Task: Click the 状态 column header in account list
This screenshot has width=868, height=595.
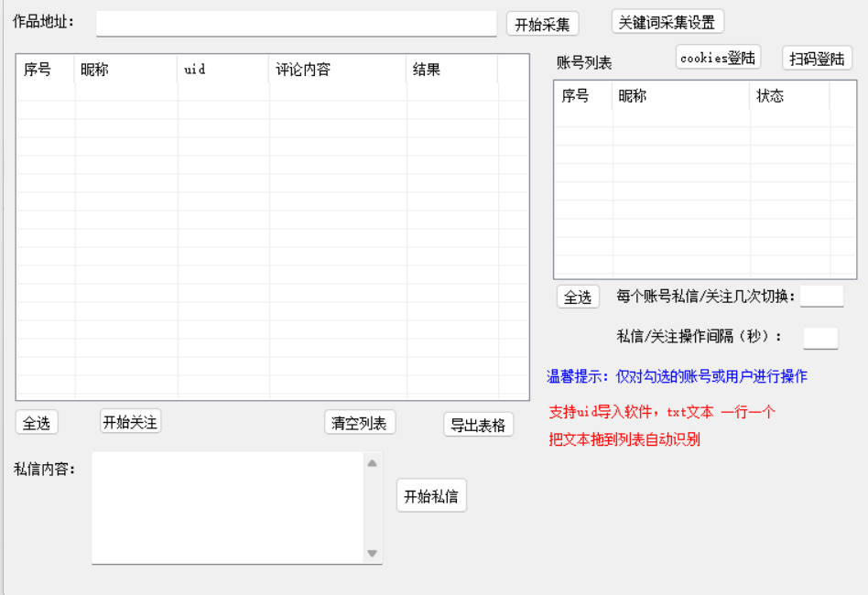Action: click(788, 96)
